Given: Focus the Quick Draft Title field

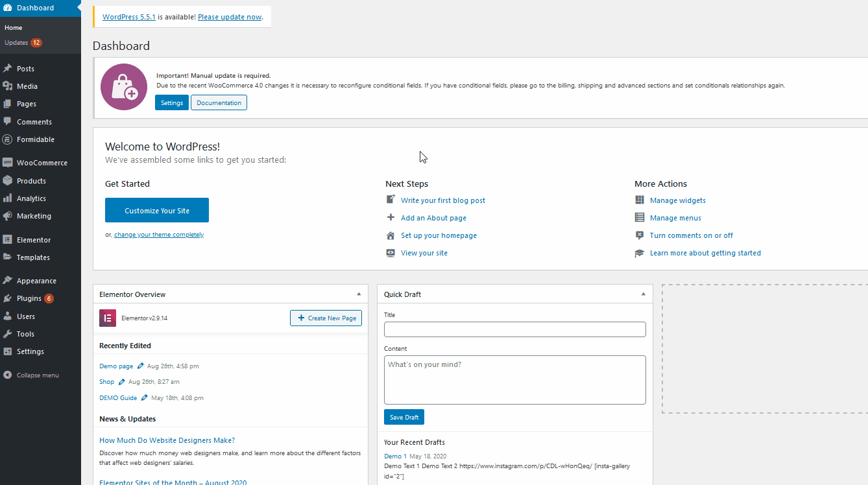Looking at the screenshot, I should pyautogui.click(x=515, y=329).
